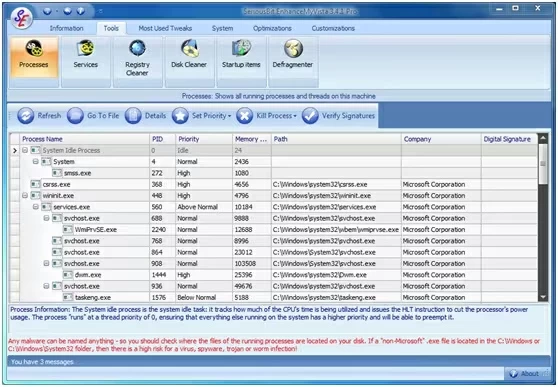Screen dimensions: 558x387
Task: Launch the Defragmenter tool
Action: (293, 61)
